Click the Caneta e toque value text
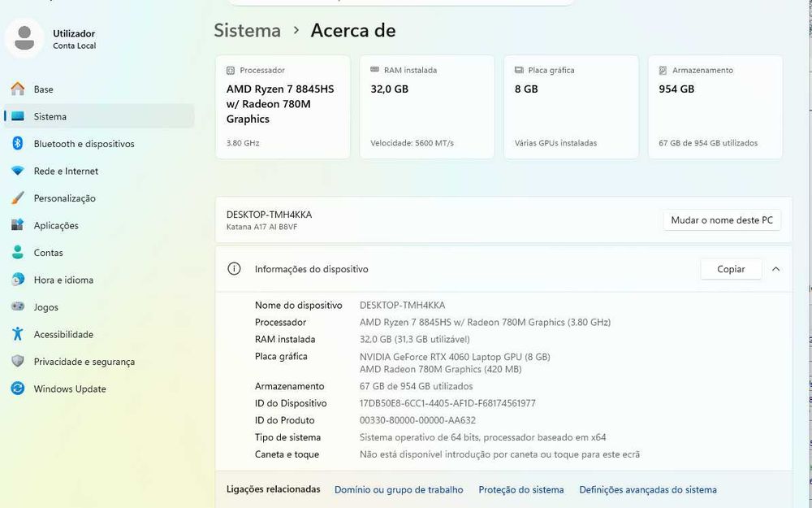This screenshot has height=508, width=812. [499, 454]
